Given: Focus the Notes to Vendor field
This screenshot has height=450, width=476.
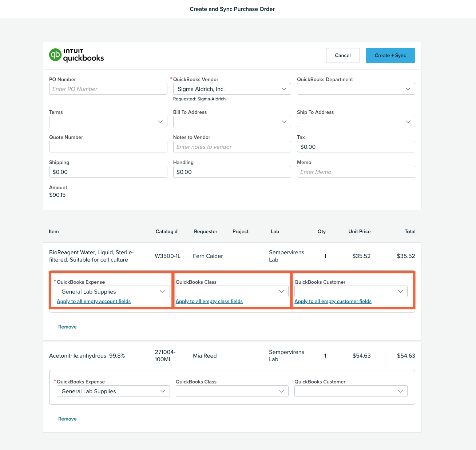Looking at the screenshot, I should pos(232,147).
